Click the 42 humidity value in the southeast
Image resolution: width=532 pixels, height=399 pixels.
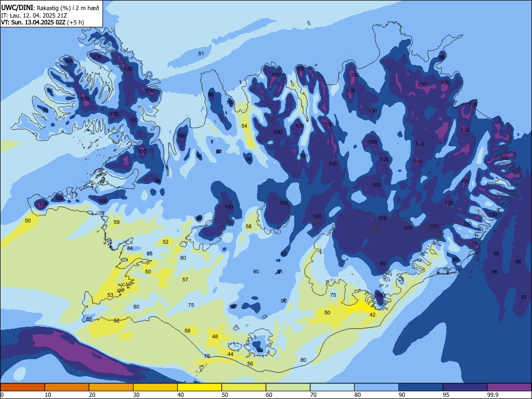pos(372,314)
